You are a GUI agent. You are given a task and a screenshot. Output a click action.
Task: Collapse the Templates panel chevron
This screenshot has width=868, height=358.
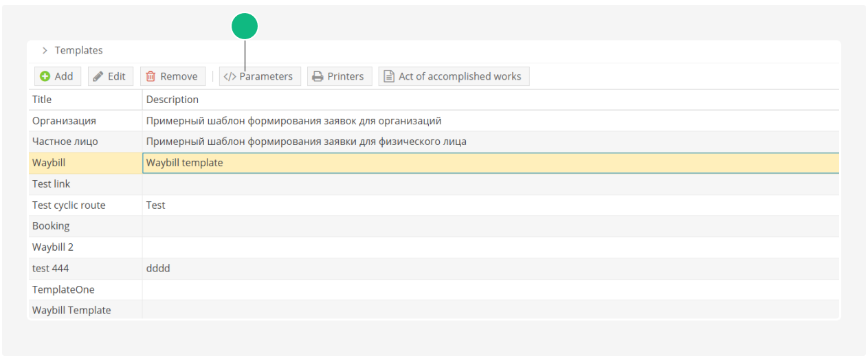[x=45, y=50]
